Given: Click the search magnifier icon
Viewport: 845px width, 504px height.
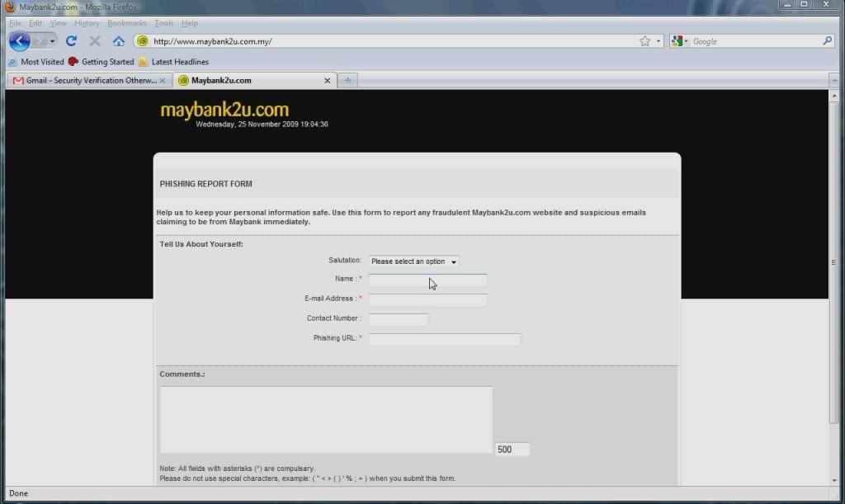Looking at the screenshot, I should click(827, 41).
